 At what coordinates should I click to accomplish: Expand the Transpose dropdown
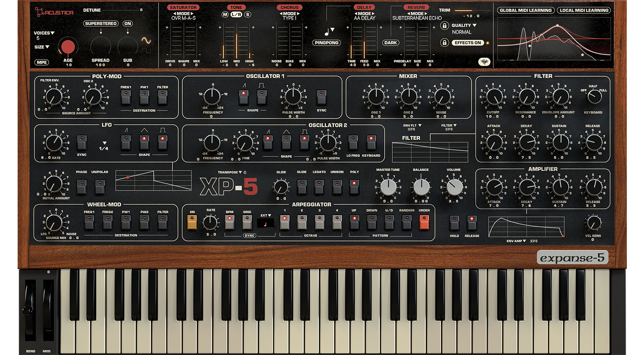click(230, 172)
